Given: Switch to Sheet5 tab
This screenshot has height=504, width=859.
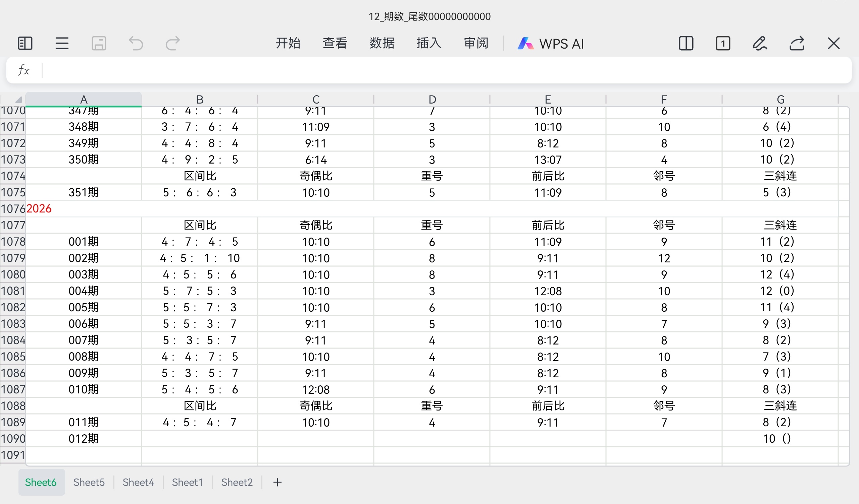Looking at the screenshot, I should 89,482.
